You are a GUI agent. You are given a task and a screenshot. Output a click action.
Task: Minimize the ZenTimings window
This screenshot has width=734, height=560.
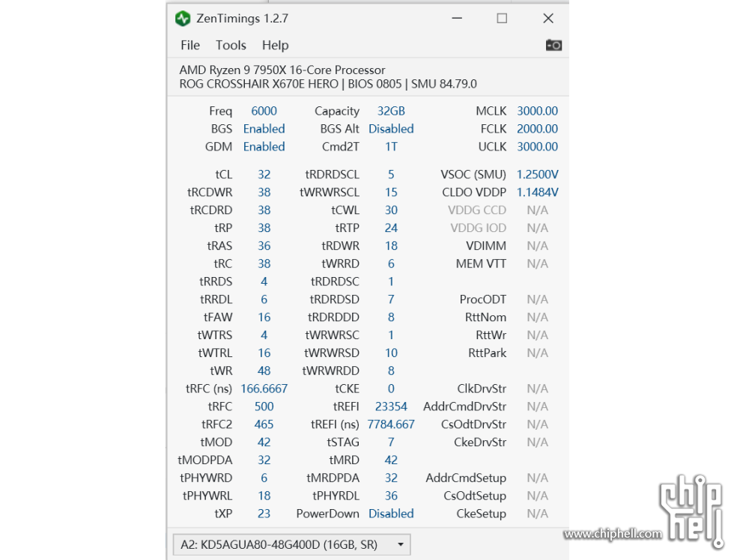(x=457, y=18)
